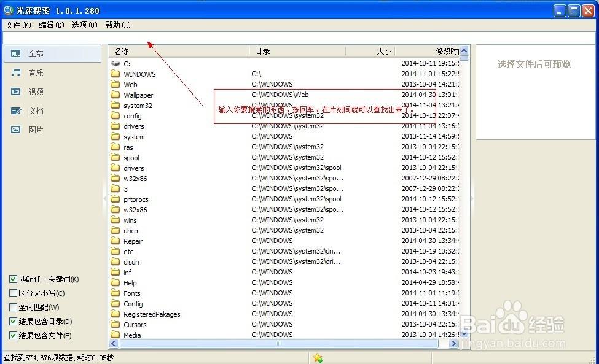Screen dimensions: 599x364
Task: Click the disdn folder icon
Action: click(115, 261)
